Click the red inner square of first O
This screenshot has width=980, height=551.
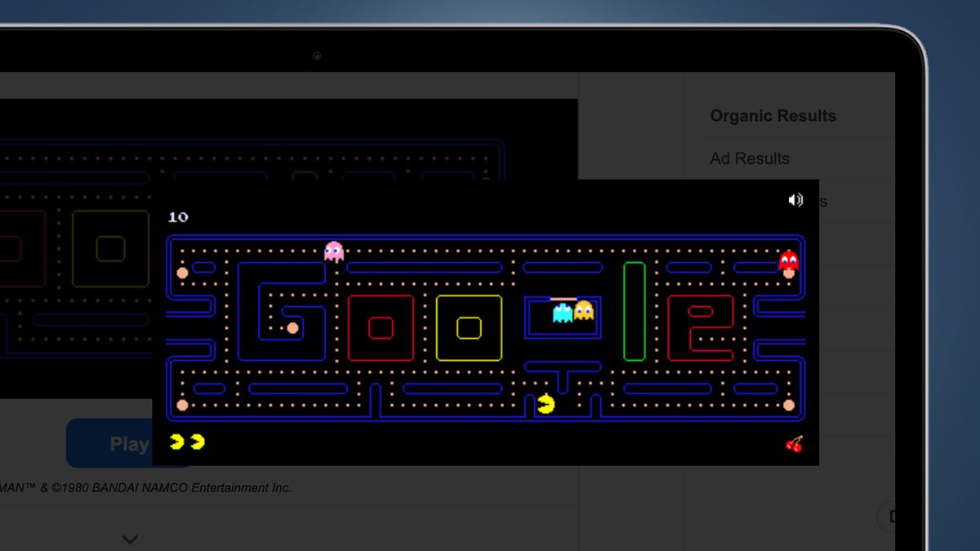(x=381, y=328)
